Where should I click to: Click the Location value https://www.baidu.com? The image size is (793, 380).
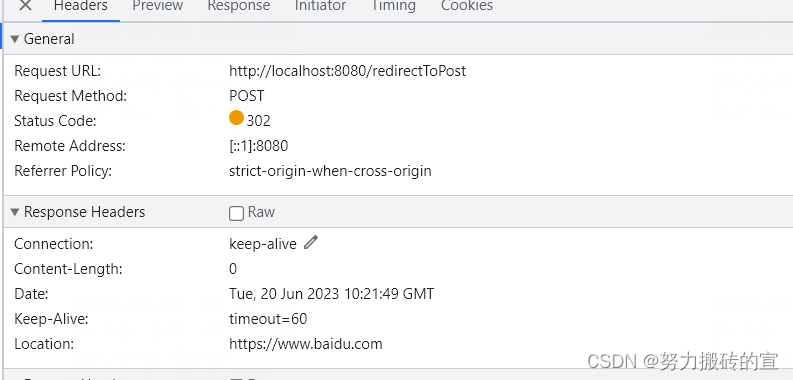click(305, 344)
